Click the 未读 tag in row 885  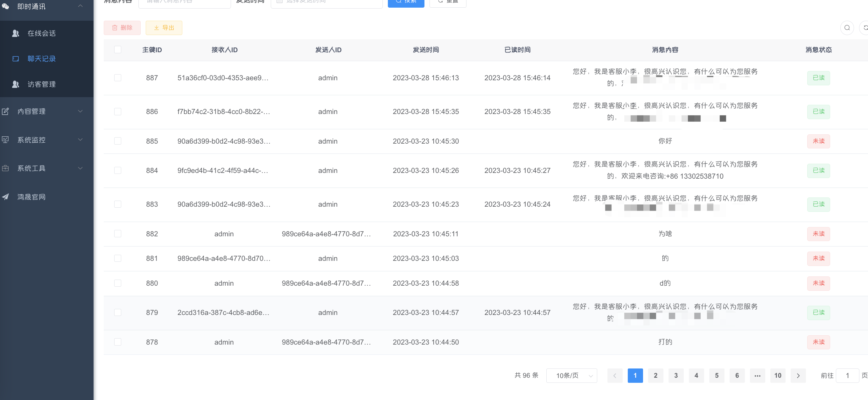[818, 141]
